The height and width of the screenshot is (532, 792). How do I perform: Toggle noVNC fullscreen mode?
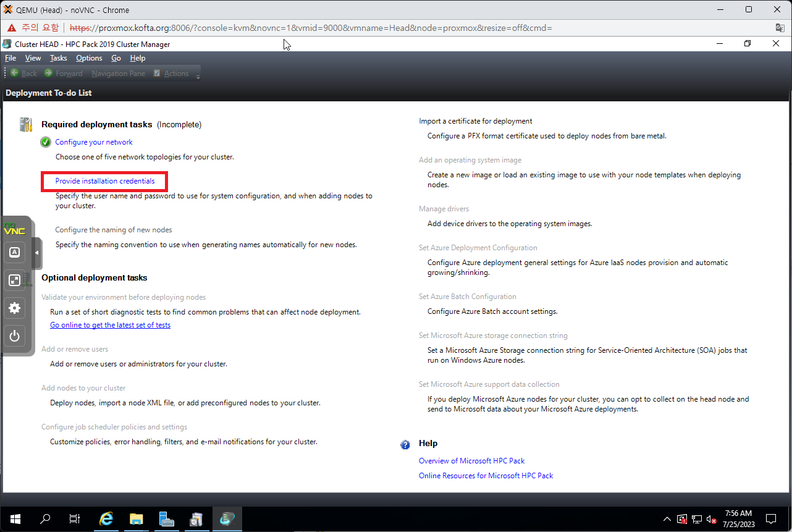tap(15, 280)
